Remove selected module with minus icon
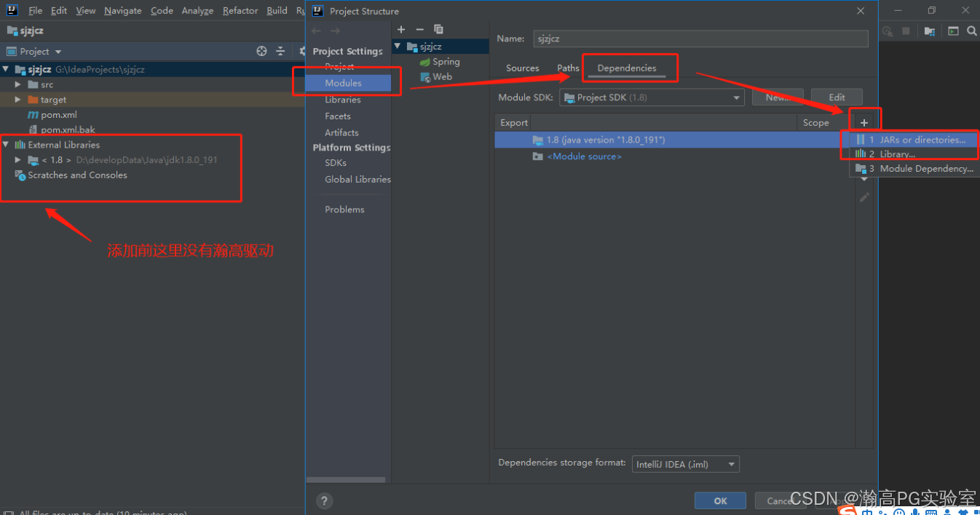The height and width of the screenshot is (515, 980). [x=419, y=29]
